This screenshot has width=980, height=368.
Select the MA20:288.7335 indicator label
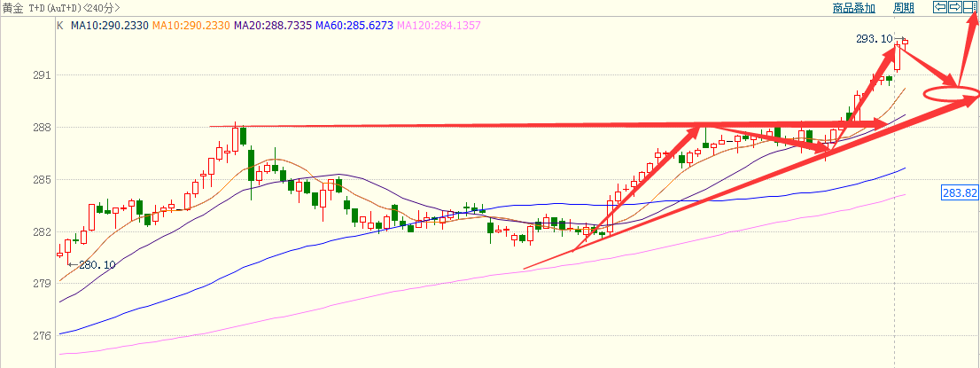coord(273,26)
